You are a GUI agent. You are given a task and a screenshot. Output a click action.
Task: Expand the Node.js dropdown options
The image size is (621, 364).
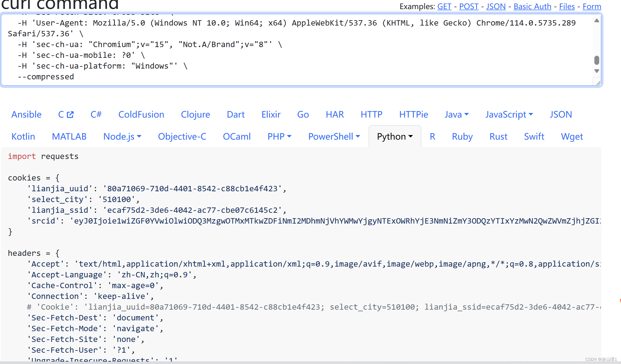tap(122, 136)
